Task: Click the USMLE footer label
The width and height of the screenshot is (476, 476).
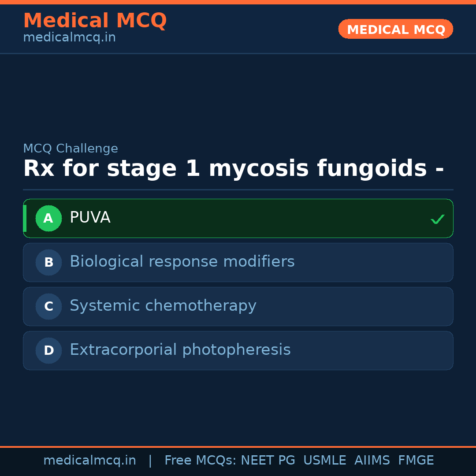Action: pyautogui.click(x=325, y=460)
